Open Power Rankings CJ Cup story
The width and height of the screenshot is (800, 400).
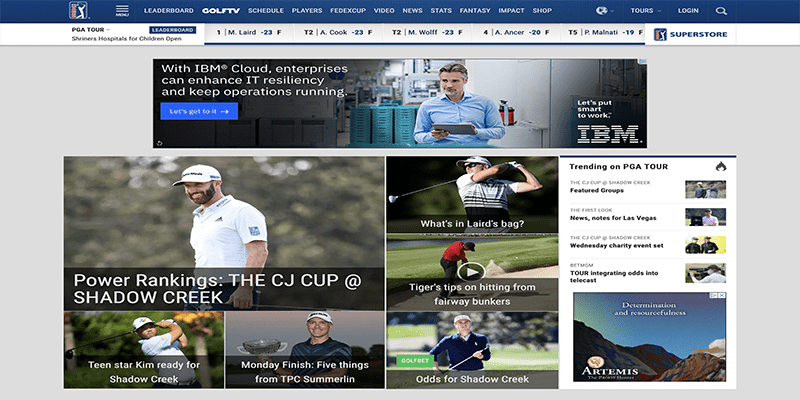[224, 234]
